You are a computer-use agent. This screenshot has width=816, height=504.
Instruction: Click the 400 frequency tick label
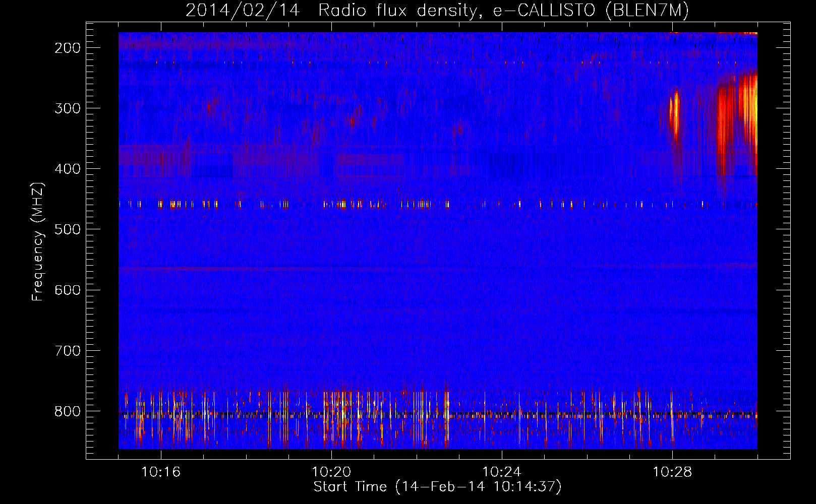[x=68, y=169]
